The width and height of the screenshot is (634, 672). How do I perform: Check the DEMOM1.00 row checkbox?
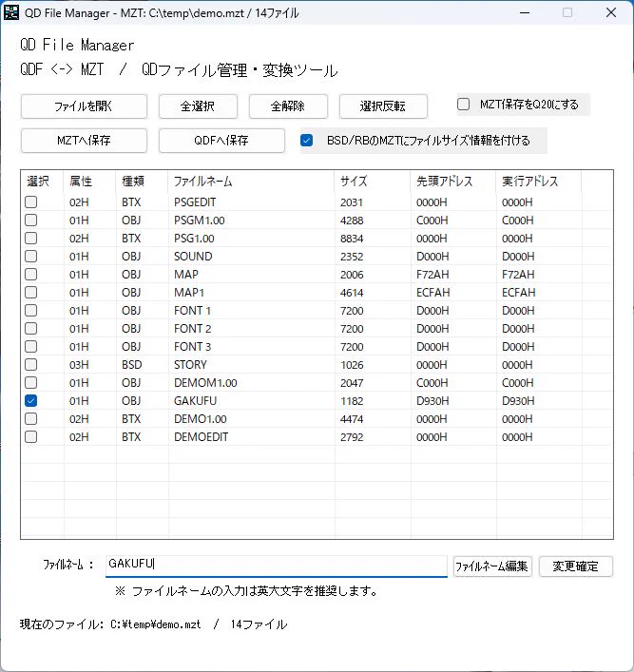(x=30, y=383)
